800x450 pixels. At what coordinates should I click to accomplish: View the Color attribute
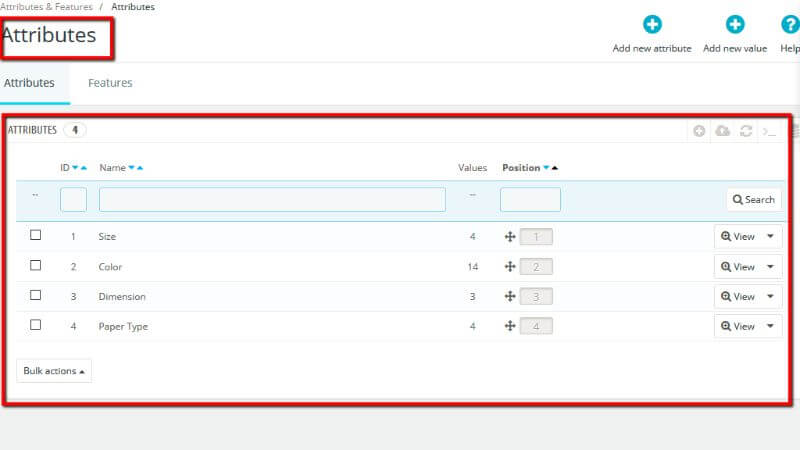point(738,267)
